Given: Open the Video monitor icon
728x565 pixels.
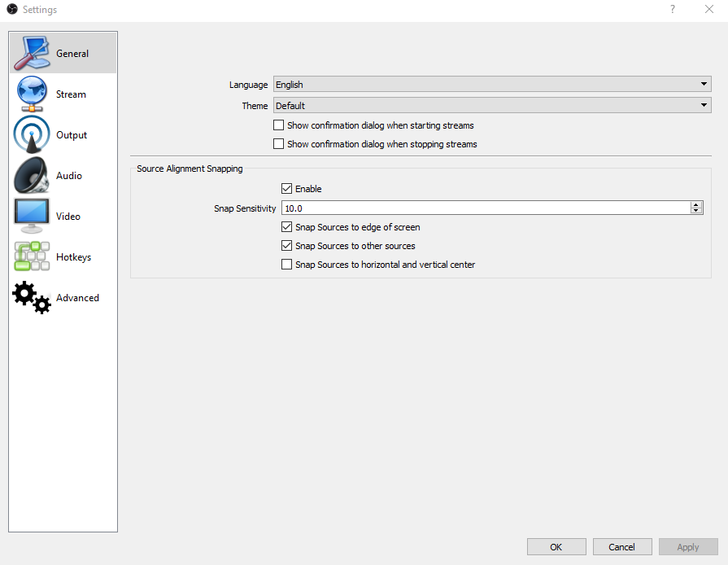Looking at the screenshot, I should 32,216.
